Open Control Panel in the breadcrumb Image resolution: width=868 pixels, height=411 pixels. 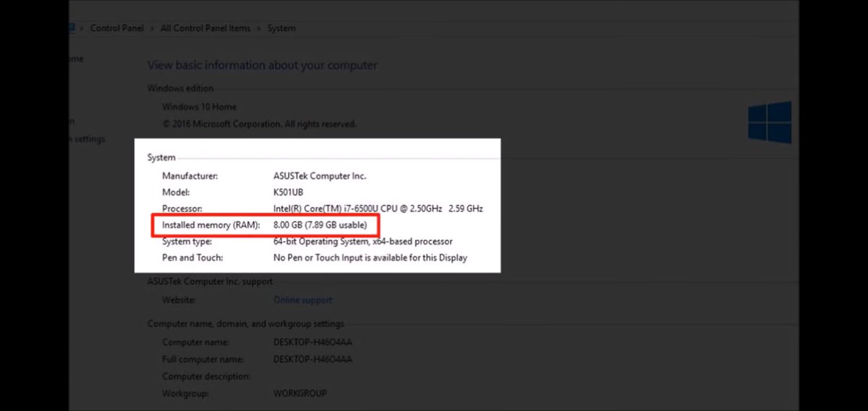117,28
